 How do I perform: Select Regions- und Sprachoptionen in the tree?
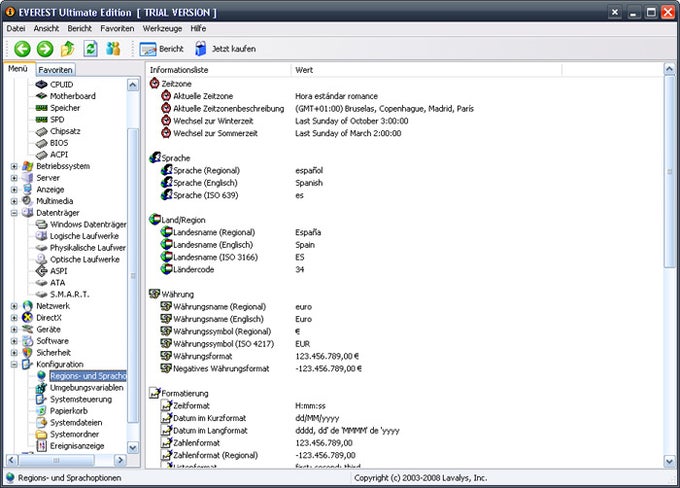click(88, 376)
